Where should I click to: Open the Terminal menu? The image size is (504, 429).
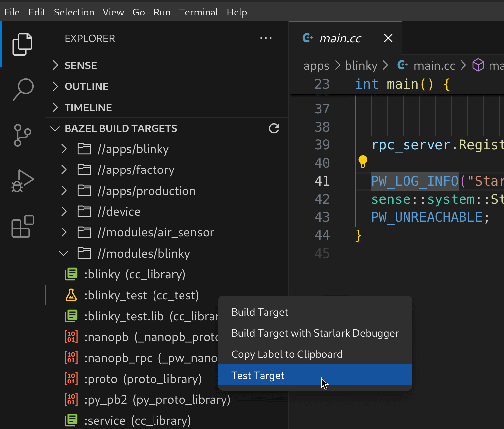[199, 12]
